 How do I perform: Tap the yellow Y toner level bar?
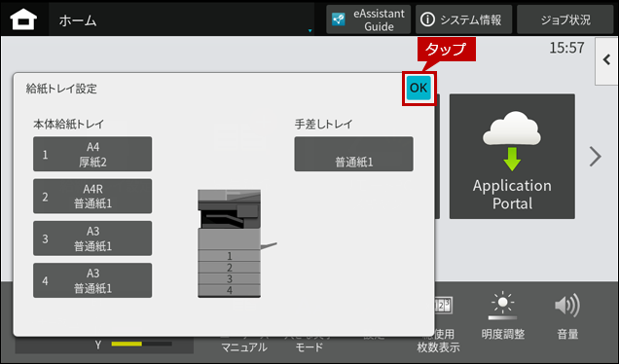(x=142, y=344)
